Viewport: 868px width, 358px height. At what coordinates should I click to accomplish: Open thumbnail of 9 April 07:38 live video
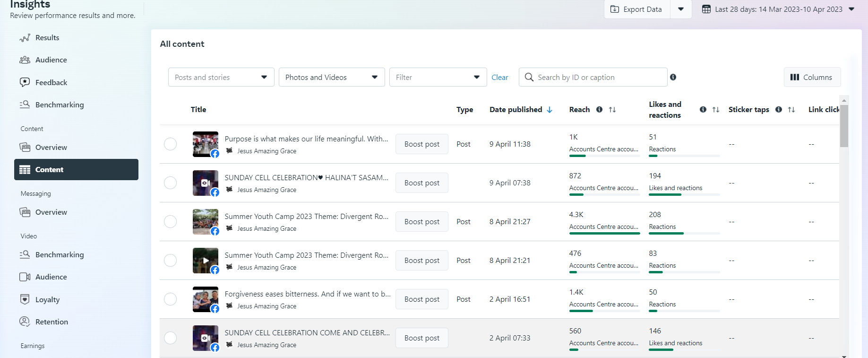pos(206,183)
